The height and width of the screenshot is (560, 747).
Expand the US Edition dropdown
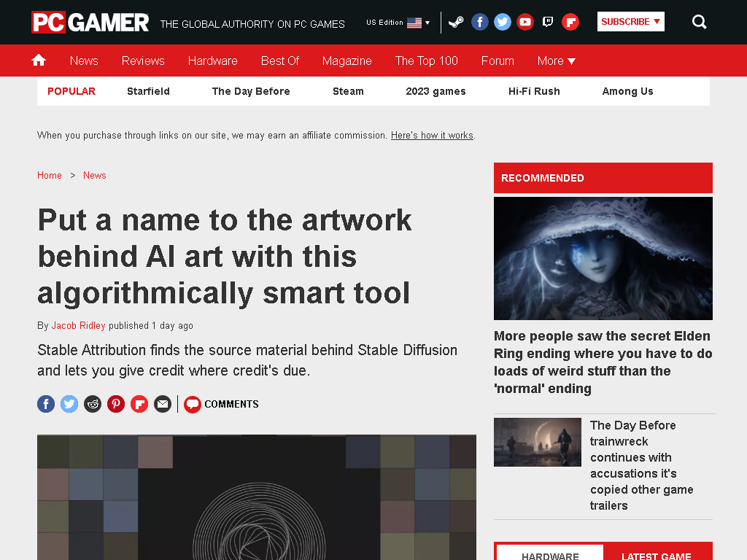click(x=398, y=23)
